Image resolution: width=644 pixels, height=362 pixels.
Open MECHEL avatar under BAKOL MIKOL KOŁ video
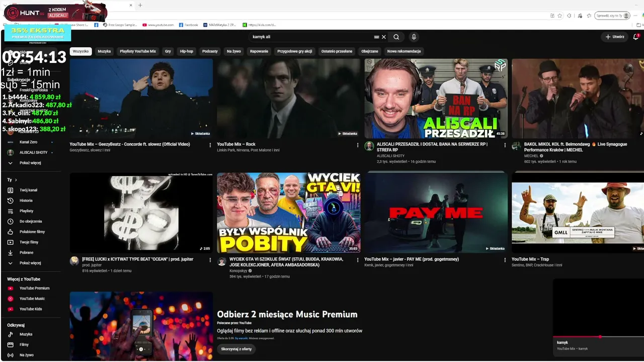pyautogui.click(x=516, y=146)
